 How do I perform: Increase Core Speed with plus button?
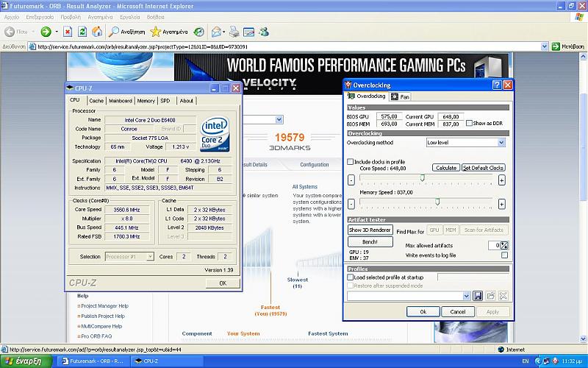coord(501,180)
